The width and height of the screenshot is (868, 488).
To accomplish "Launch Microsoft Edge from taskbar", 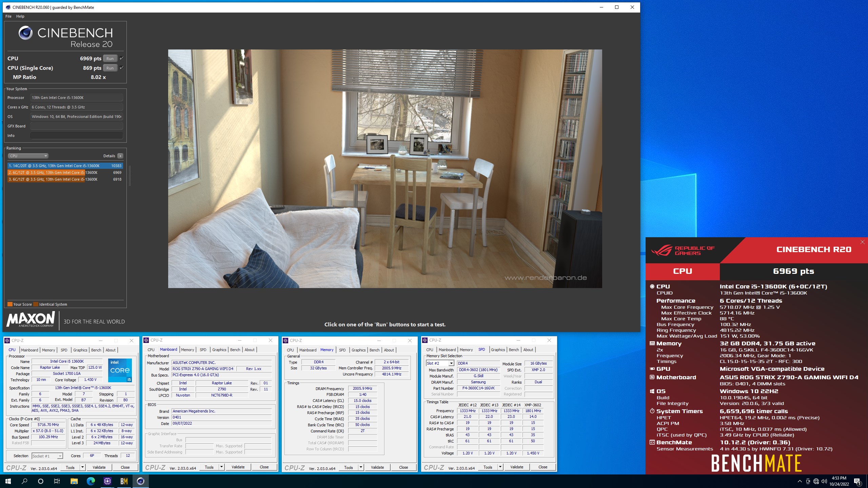I will click(x=91, y=481).
